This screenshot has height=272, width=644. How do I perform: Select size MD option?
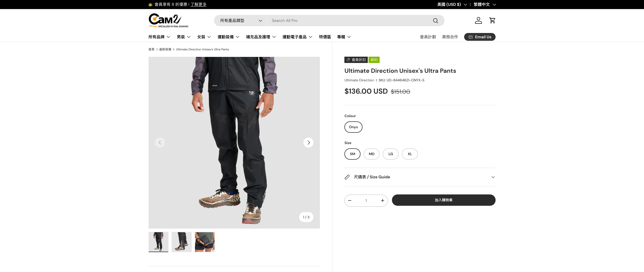tap(371, 154)
